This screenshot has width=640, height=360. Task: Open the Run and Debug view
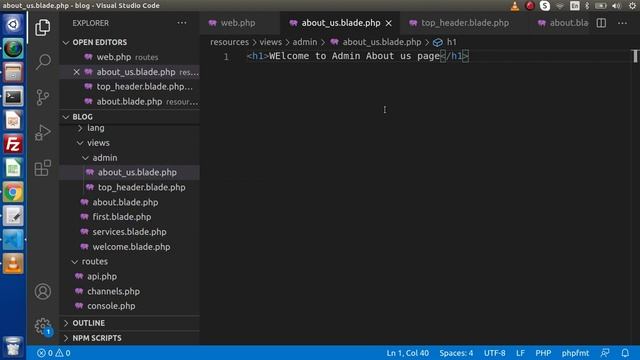click(42, 133)
